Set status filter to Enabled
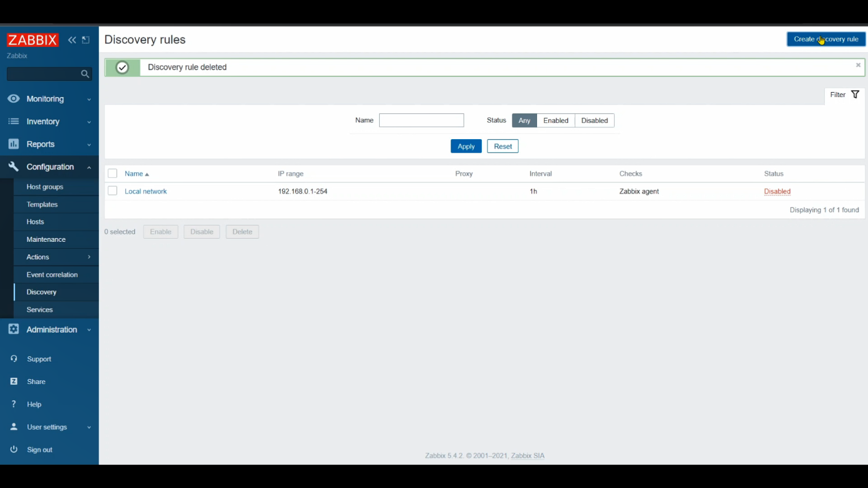868x488 pixels. (x=556, y=120)
